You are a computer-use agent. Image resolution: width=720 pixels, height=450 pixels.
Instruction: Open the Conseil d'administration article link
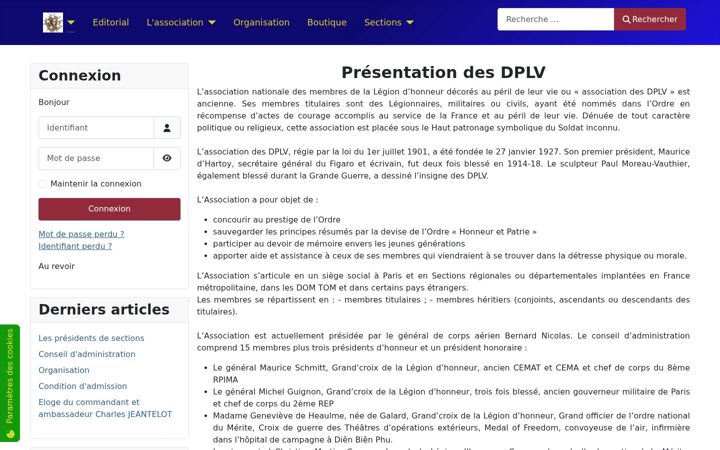87,354
